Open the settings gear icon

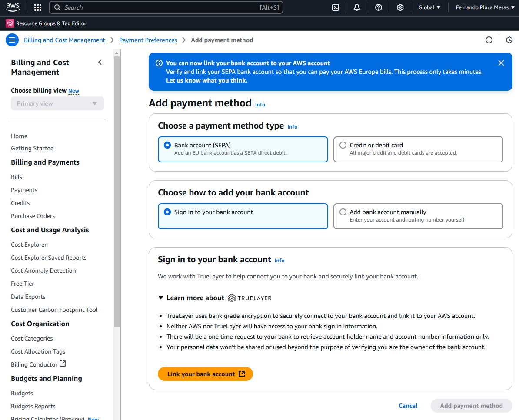point(400,7)
